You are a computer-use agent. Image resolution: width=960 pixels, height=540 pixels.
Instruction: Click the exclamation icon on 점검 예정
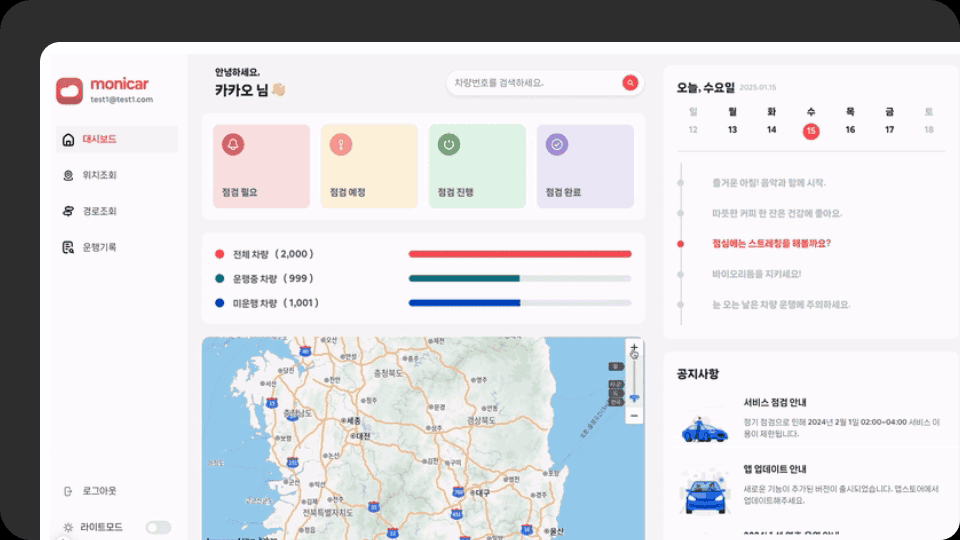point(341,144)
